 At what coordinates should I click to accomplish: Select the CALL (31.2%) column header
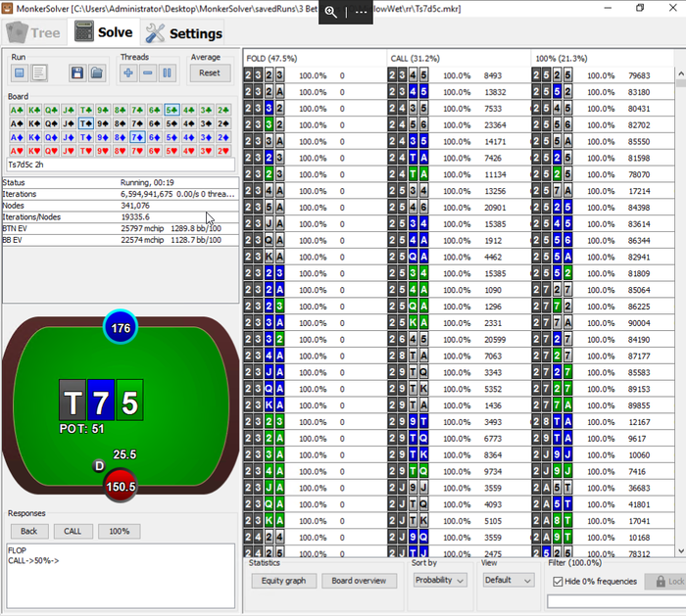click(x=459, y=58)
